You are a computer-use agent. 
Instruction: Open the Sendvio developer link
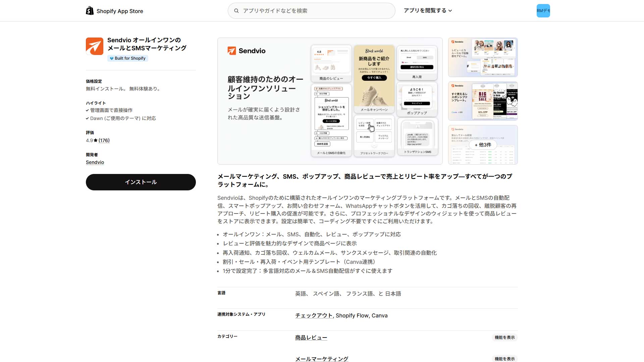coord(95,162)
